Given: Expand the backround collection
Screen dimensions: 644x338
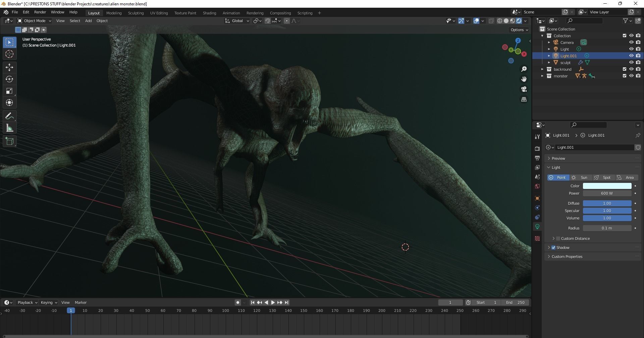Looking at the screenshot, I should coord(542,69).
